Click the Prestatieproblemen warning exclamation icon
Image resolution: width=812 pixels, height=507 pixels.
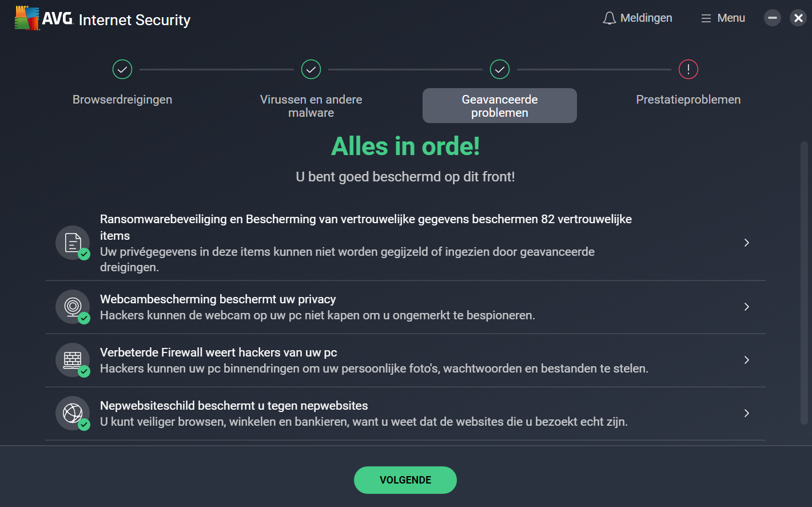tap(688, 69)
